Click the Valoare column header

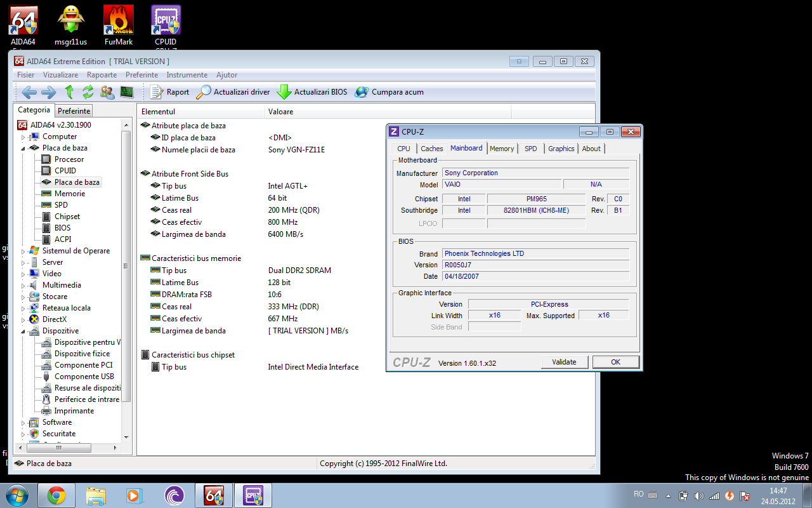tap(387, 112)
